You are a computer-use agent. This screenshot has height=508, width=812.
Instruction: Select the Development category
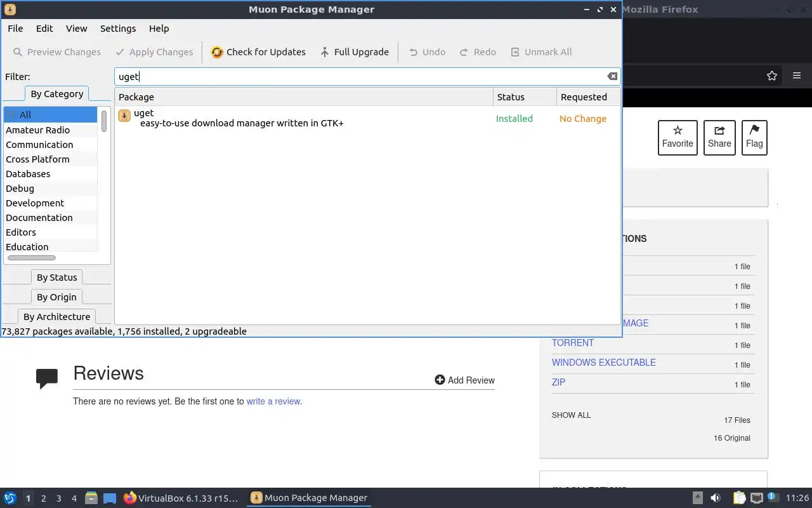click(x=51, y=203)
